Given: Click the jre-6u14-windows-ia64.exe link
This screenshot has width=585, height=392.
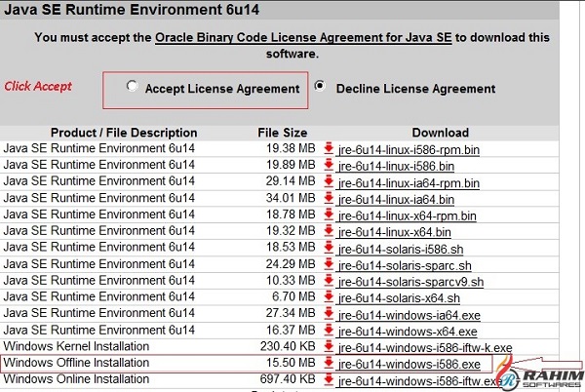Looking at the screenshot, I should point(409,315).
